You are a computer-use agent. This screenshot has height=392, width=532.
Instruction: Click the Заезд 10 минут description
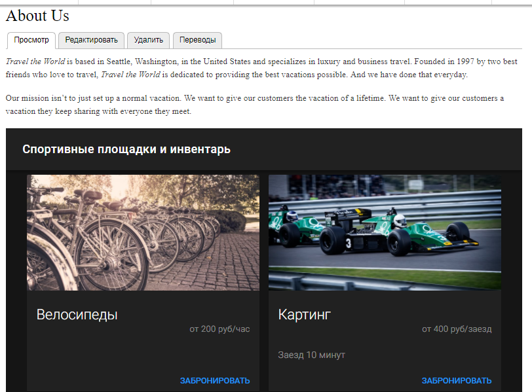coord(311,355)
